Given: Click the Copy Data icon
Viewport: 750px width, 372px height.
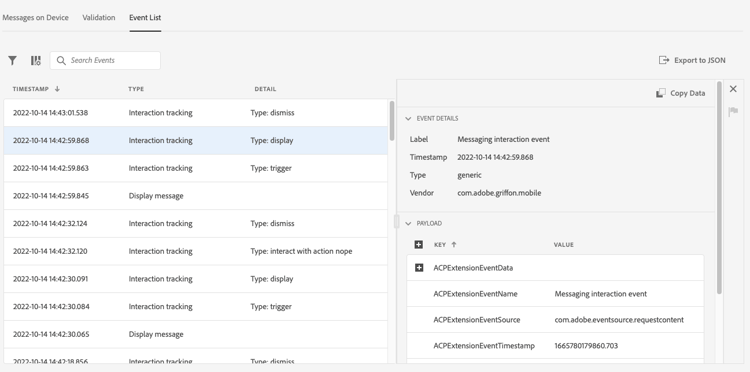Looking at the screenshot, I should point(661,93).
